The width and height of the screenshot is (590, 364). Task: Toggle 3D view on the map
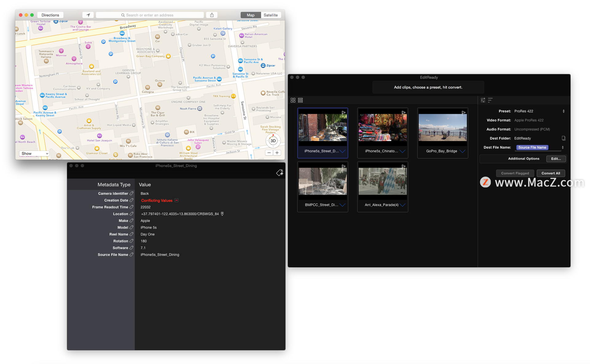tap(273, 141)
